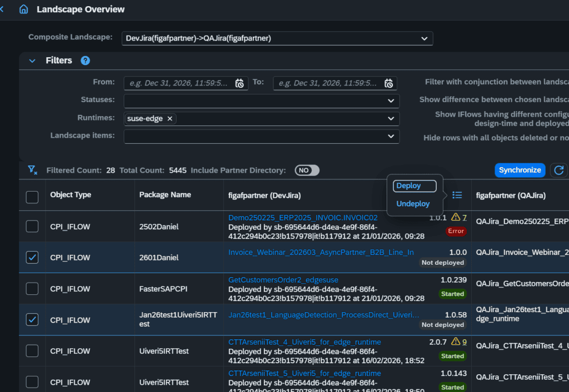Screen dimensions: 569x392
Task: Toggle Include Partner Directory switch
Action: tap(307, 170)
